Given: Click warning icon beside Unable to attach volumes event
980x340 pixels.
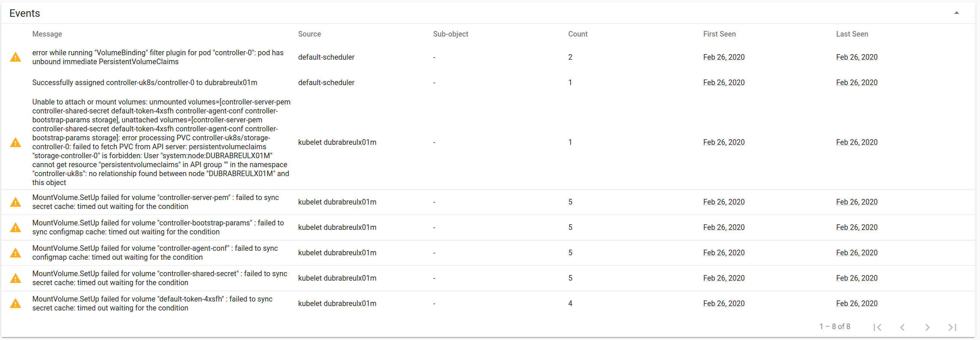Looking at the screenshot, I should click(15, 142).
